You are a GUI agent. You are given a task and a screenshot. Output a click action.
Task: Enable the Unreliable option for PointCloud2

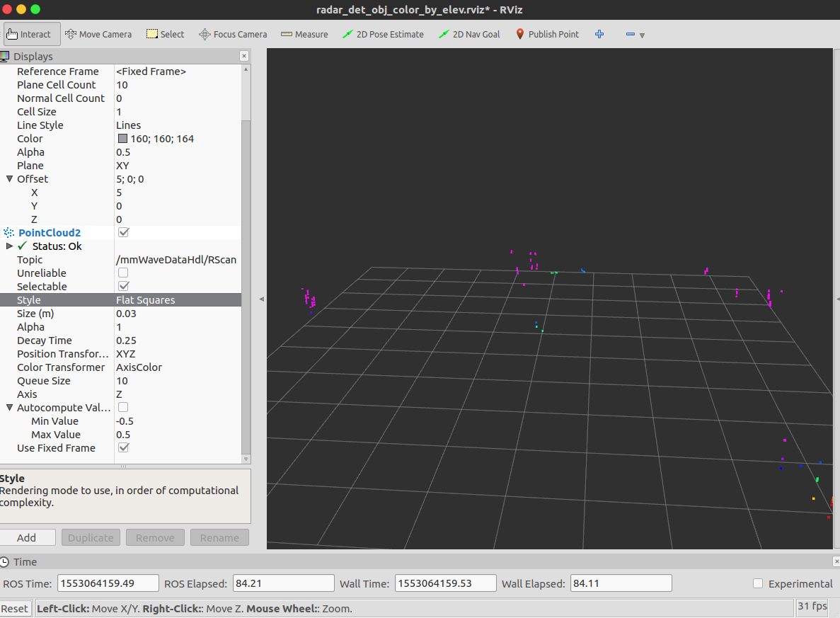point(123,273)
